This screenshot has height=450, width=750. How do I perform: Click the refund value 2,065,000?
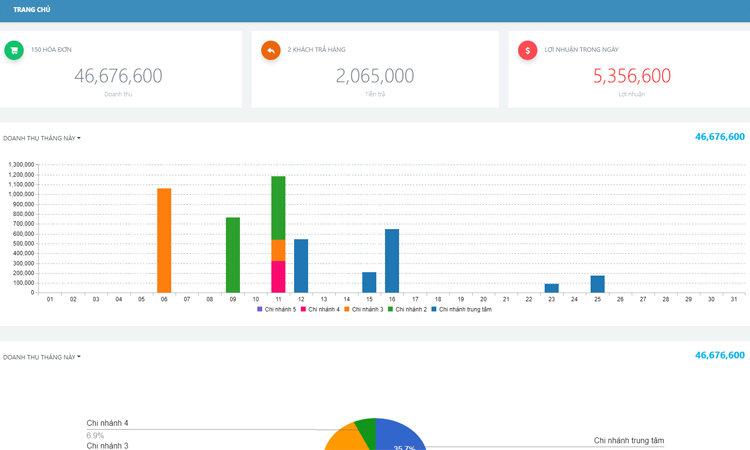(375, 76)
